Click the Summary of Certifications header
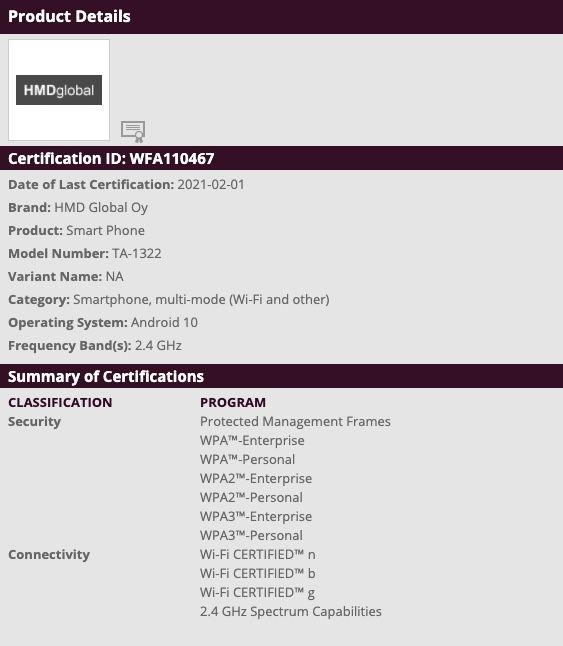Viewport: 563px width, 646px height. (106, 376)
